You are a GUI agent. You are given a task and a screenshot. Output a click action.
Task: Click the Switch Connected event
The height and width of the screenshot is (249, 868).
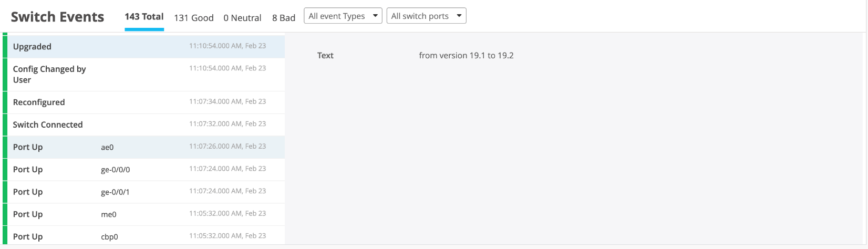point(142,124)
